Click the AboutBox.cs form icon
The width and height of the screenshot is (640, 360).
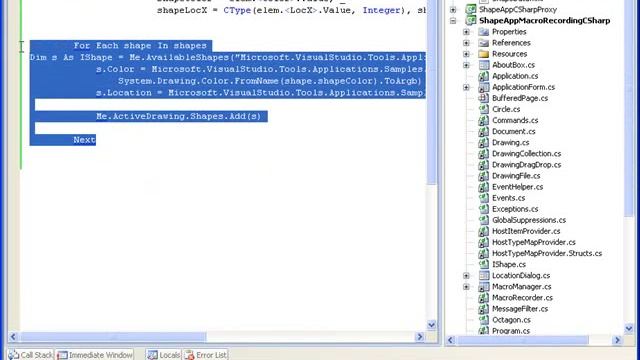tap(484, 64)
